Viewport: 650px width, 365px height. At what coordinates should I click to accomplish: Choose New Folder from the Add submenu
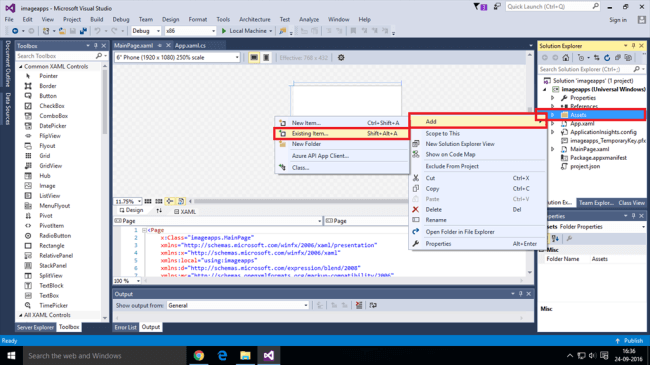pyautogui.click(x=342, y=144)
